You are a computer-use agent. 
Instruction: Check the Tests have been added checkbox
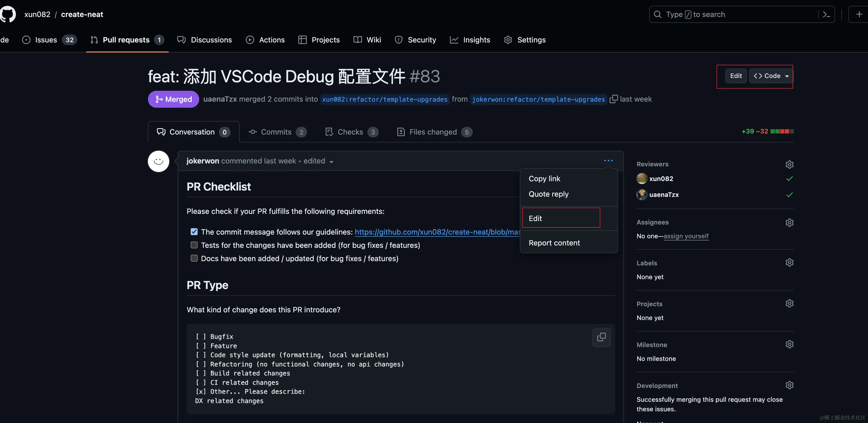194,245
